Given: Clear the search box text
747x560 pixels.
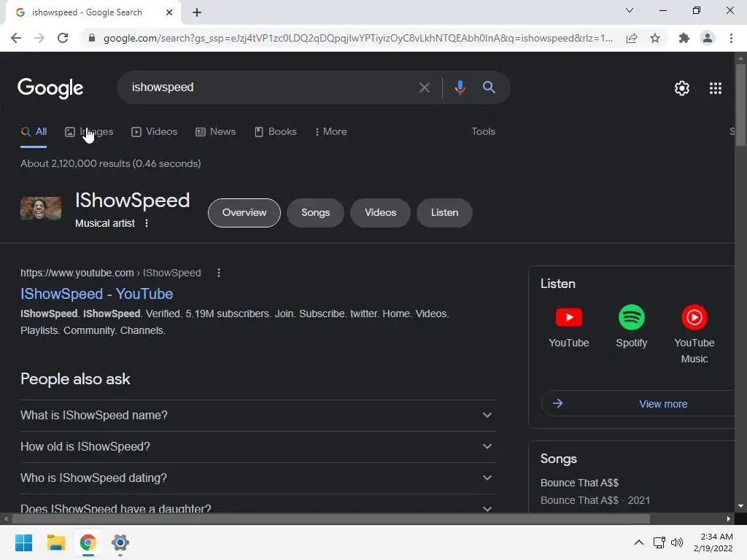Looking at the screenshot, I should coord(424,87).
